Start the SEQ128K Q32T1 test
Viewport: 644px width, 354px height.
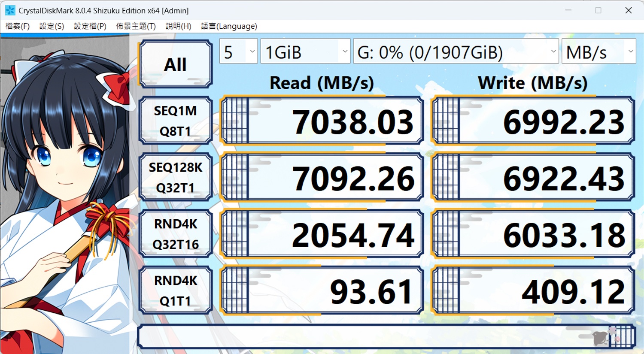pos(176,177)
